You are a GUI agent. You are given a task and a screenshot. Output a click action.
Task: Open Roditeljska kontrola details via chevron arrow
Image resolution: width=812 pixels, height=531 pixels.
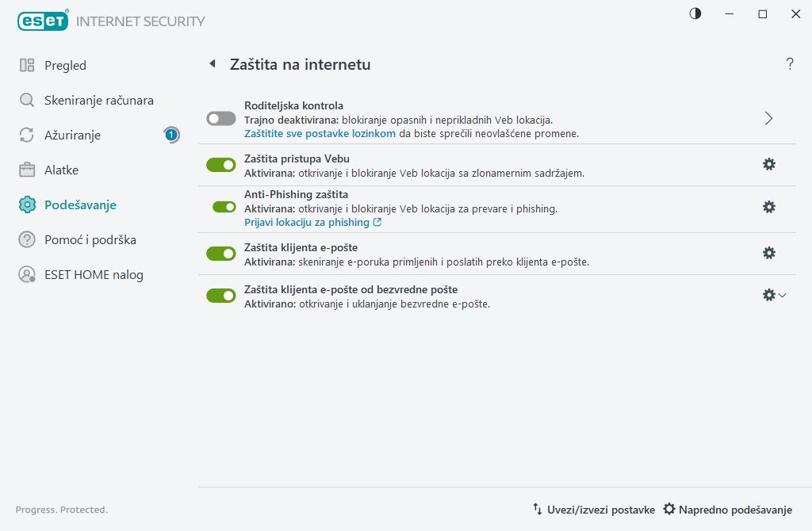pos(768,117)
